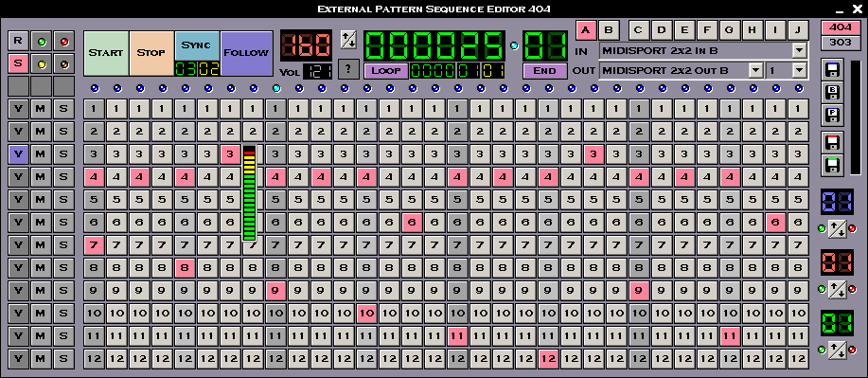868x378 pixels.
Task: Click the floppy disk icon labeled P
Action: [833, 115]
